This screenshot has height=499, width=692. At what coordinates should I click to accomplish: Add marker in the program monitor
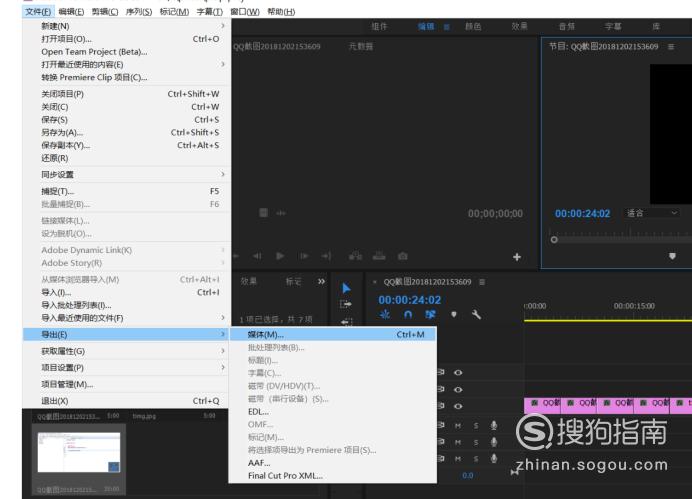point(672,256)
